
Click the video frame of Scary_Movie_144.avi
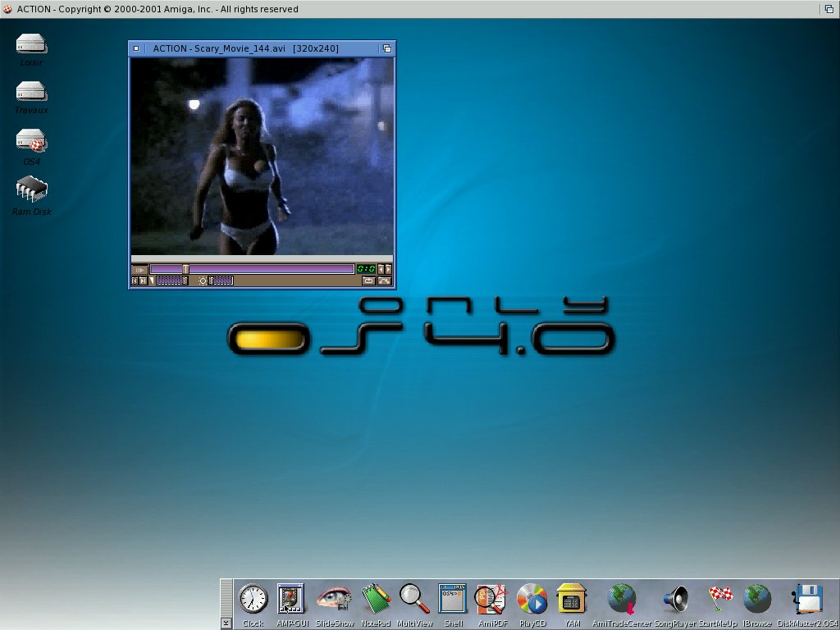(262, 156)
